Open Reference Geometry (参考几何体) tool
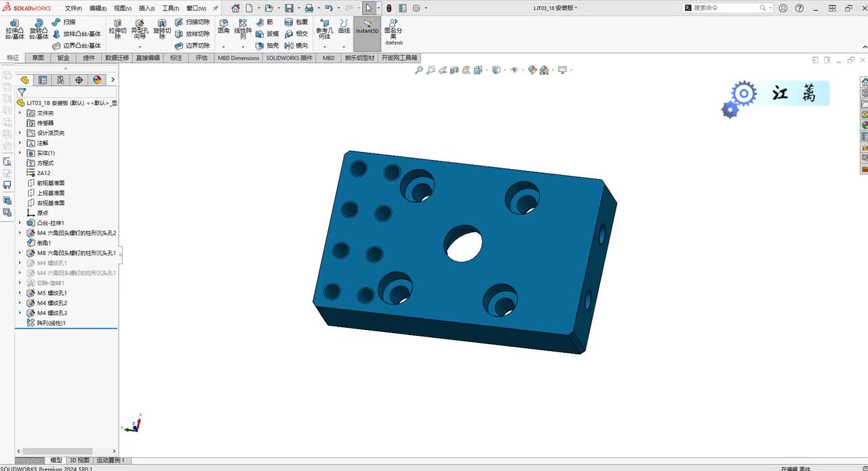868x471 pixels. 324,29
